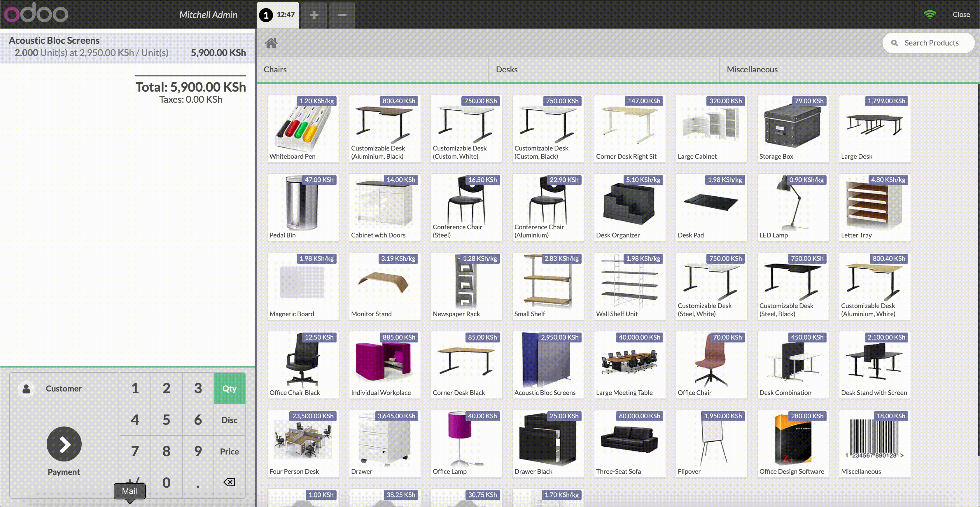Add Letter Tray product

pos(875,207)
